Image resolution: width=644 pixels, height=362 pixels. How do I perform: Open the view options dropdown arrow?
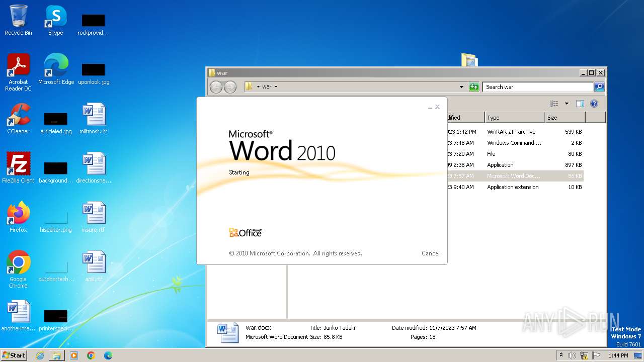click(567, 104)
